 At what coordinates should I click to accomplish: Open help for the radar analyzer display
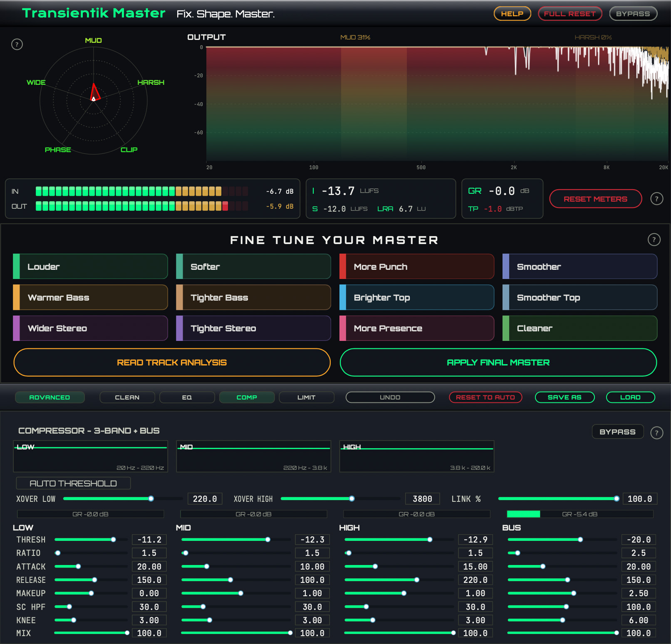pyautogui.click(x=17, y=44)
